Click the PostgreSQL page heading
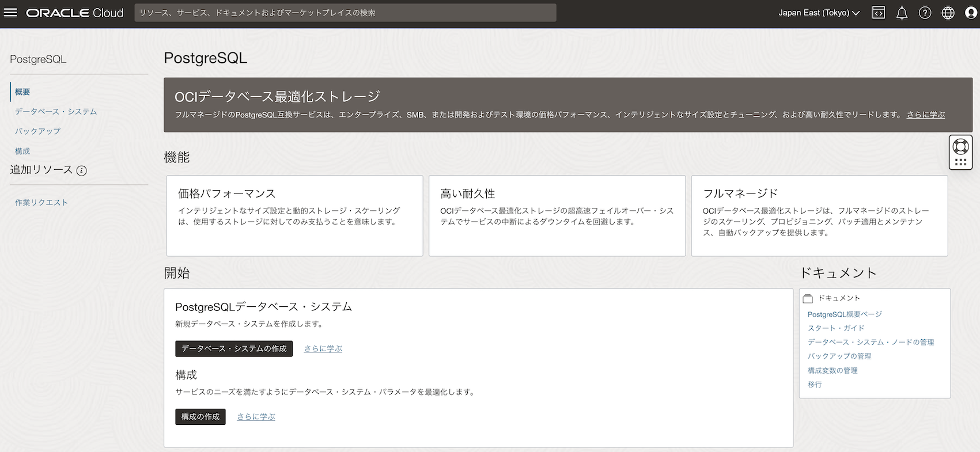 tap(206, 58)
